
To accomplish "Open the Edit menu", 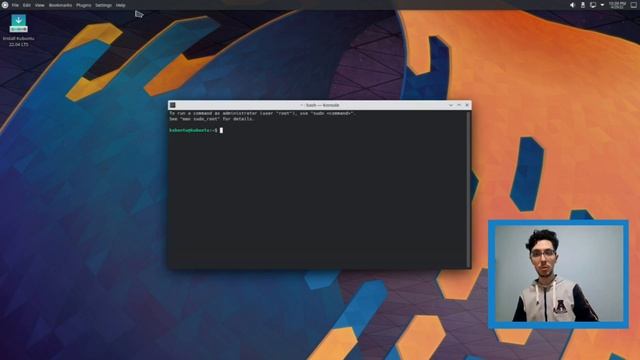I will [x=27, y=5].
